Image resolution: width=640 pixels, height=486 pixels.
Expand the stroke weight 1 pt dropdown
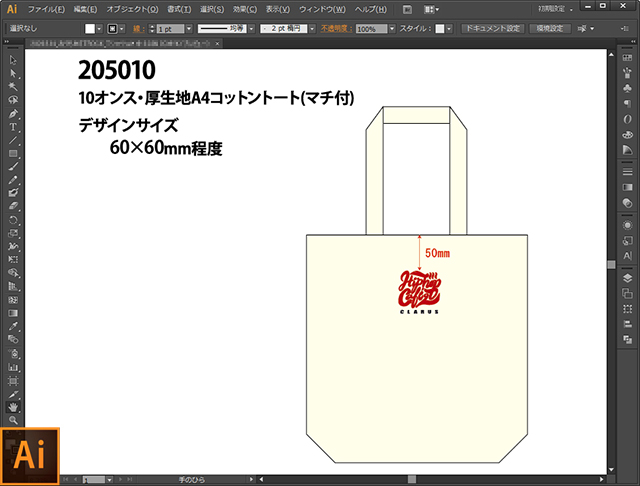(x=189, y=29)
